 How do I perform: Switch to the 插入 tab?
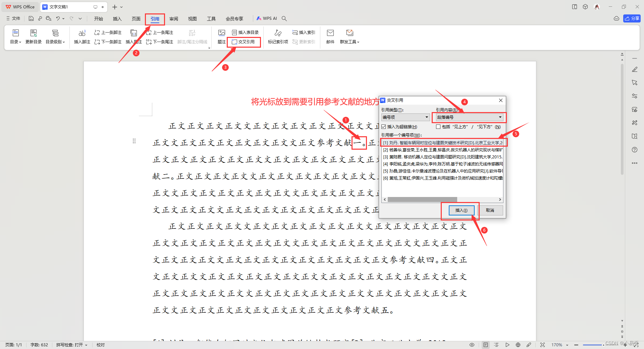click(117, 19)
